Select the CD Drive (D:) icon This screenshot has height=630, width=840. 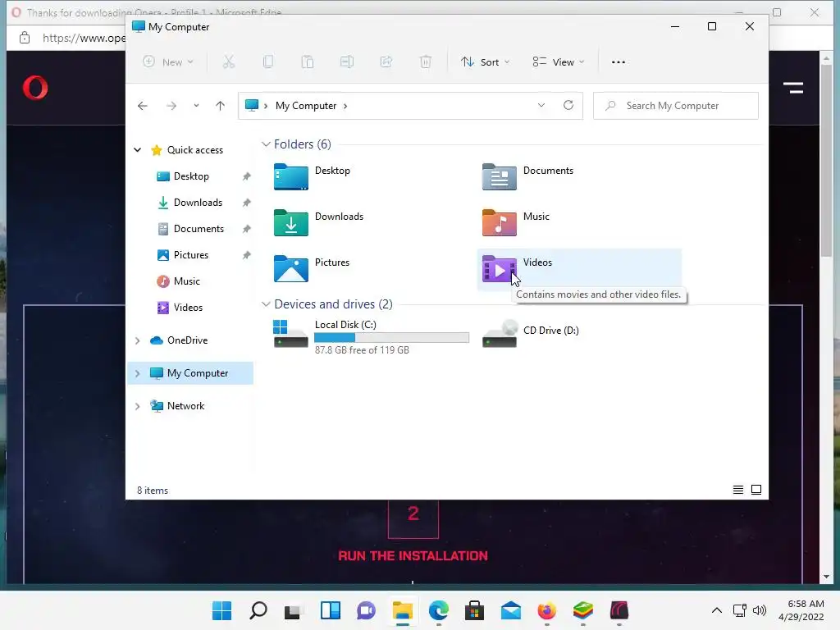pos(500,335)
